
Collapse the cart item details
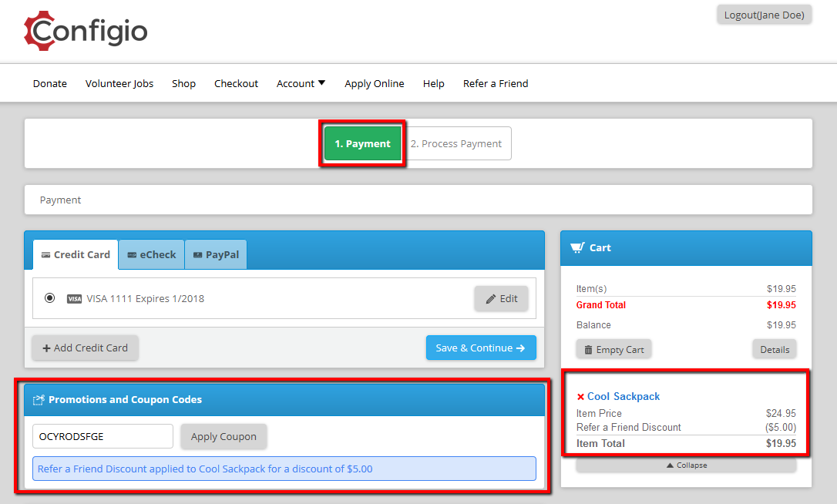pos(687,465)
